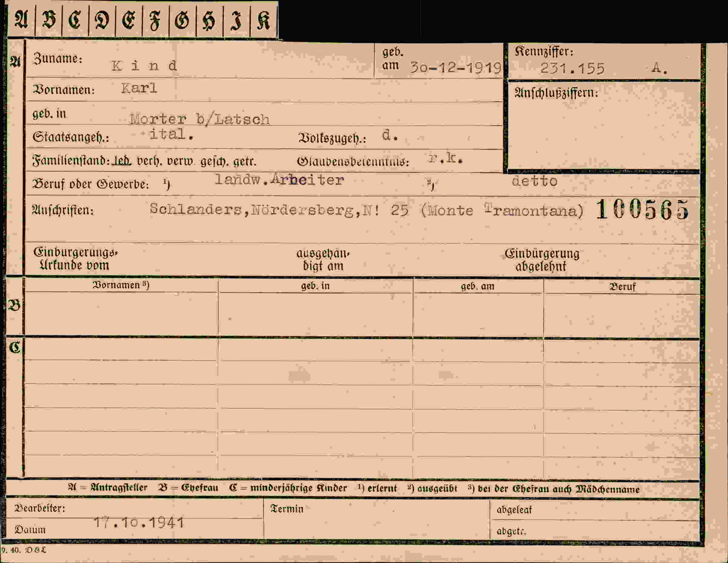
Task: Click the address text "Schlanders,Nördersberg"
Action: 251,209
